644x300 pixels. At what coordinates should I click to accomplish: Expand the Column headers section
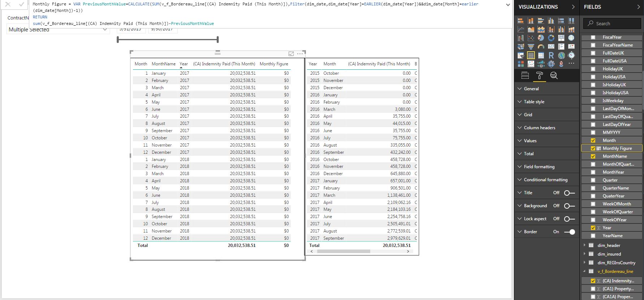(546, 128)
